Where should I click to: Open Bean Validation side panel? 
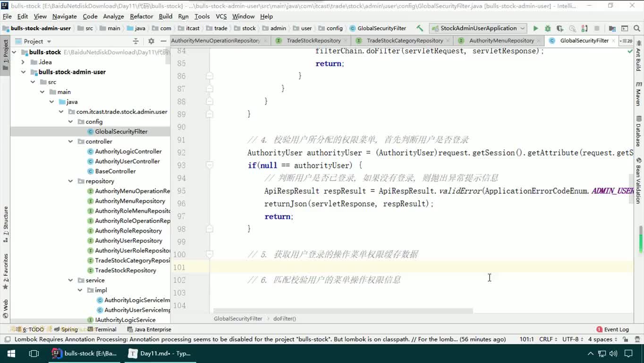point(638,181)
